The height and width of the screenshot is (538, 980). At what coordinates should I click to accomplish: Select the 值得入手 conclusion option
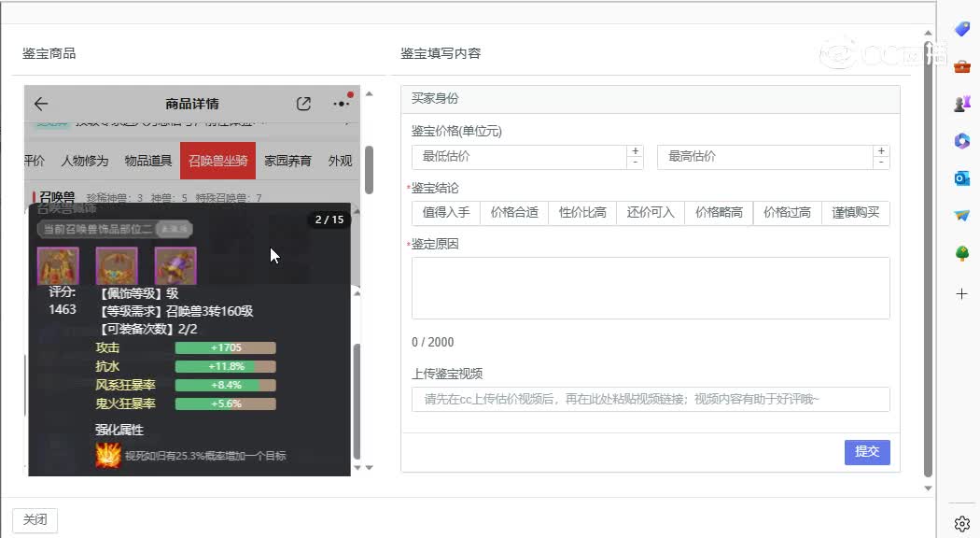coord(445,213)
